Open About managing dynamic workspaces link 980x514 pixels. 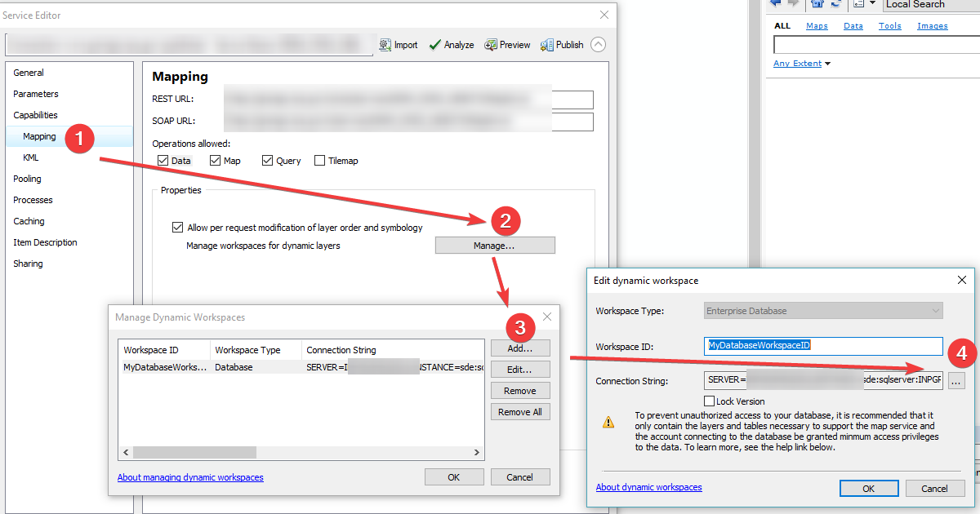point(190,477)
